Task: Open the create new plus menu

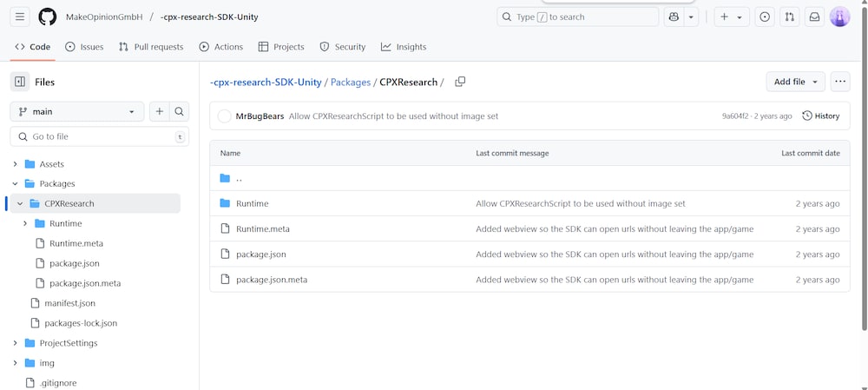Action: point(731,17)
